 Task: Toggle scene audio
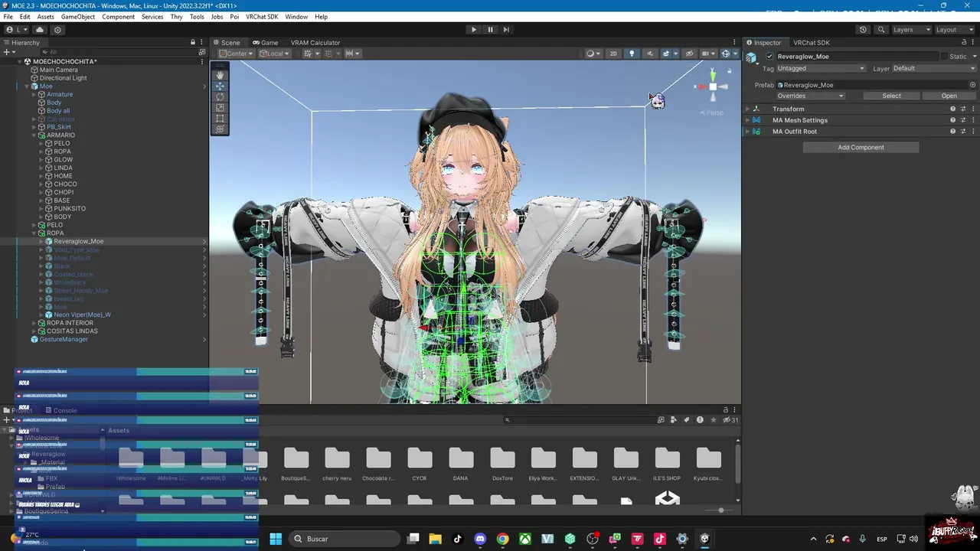tap(650, 54)
